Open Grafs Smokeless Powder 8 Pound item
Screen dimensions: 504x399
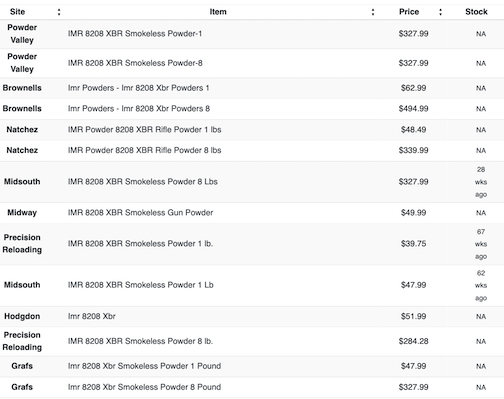click(x=144, y=387)
